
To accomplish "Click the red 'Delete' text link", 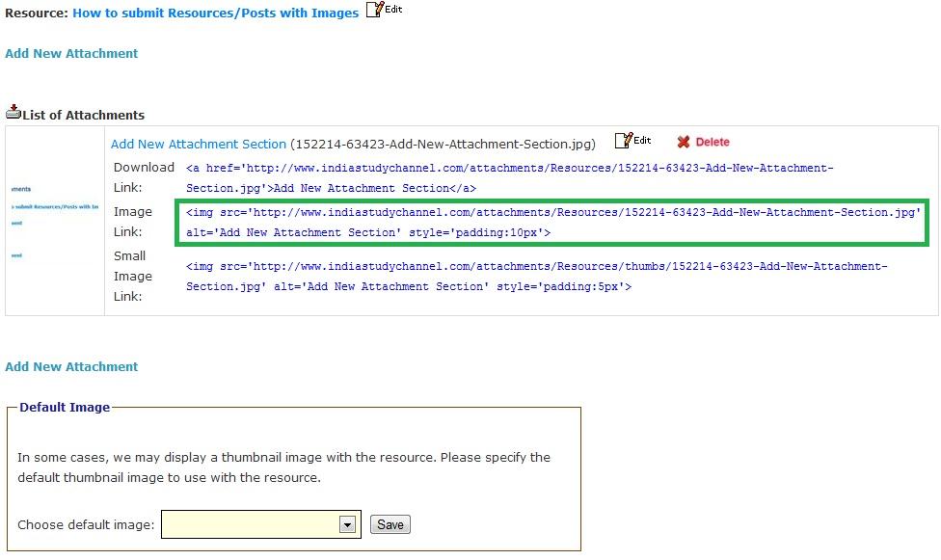I will pyautogui.click(x=712, y=143).
